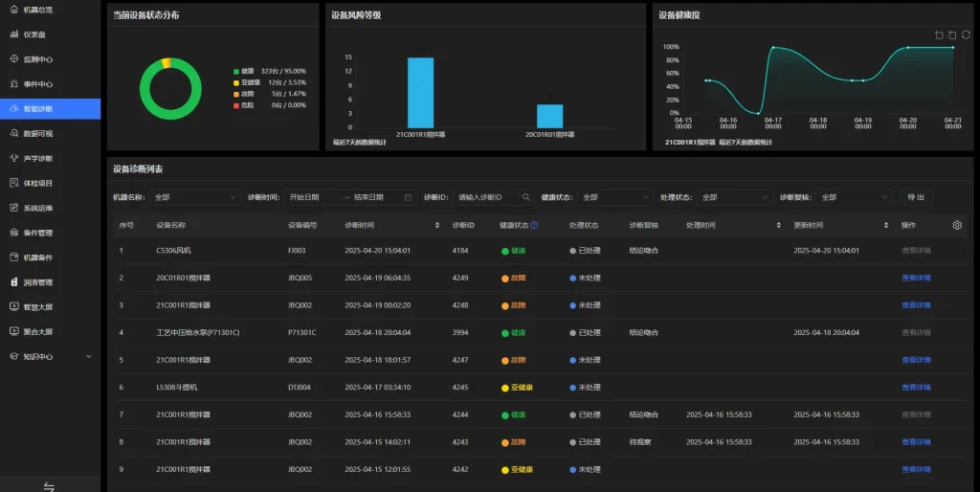This screenshot has height=492, width=980.
Task: Open the 处理状态 dropdown filter
Action: [x=734, y=197]
